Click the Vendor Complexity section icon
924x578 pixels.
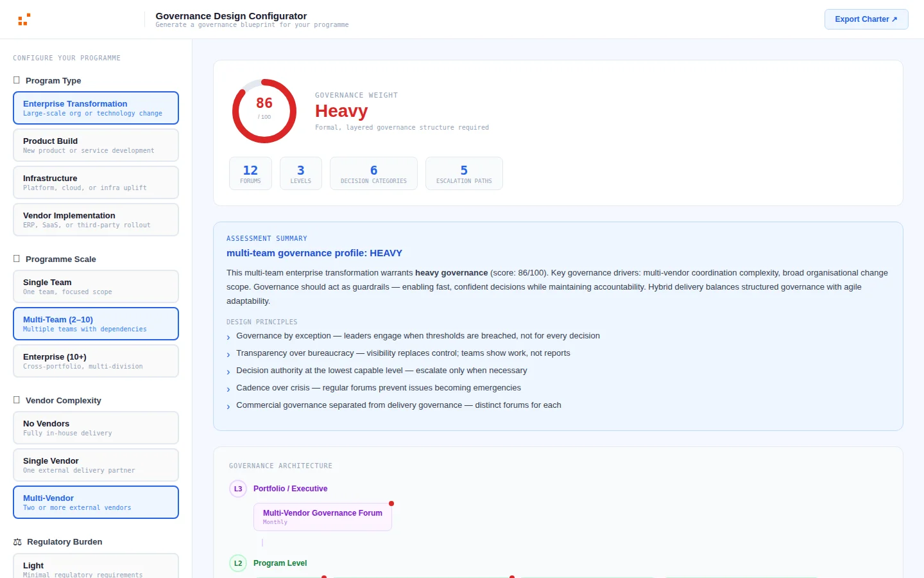point(15,400)
